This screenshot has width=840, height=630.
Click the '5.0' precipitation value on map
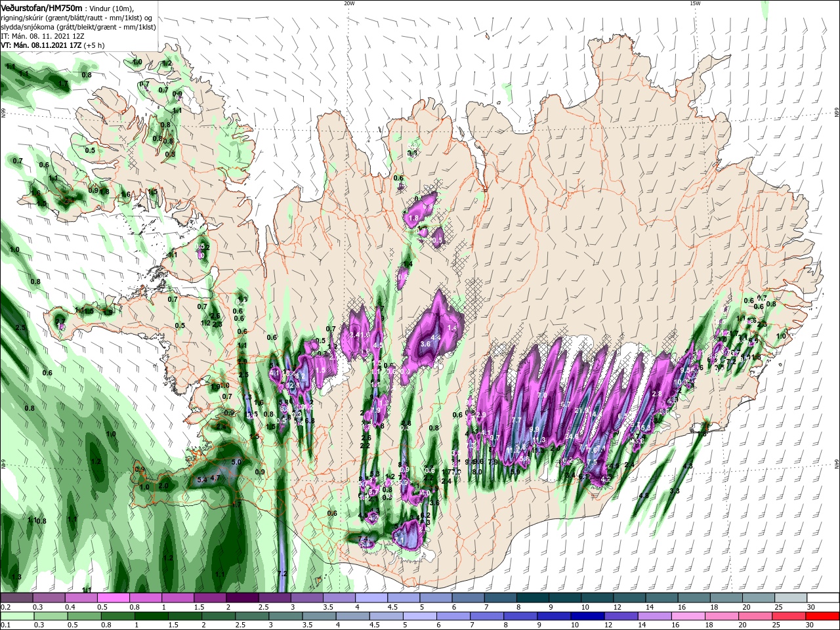click(236, 462)
